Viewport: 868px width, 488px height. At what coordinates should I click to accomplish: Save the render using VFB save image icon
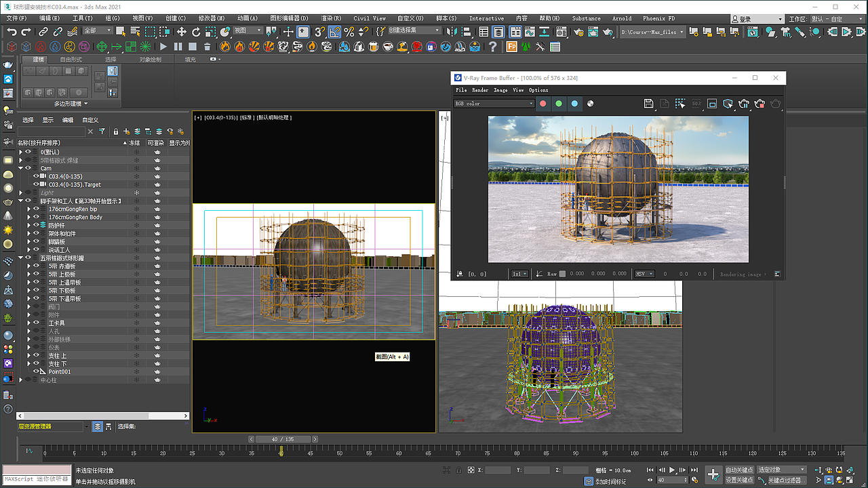tap(648, 103)
